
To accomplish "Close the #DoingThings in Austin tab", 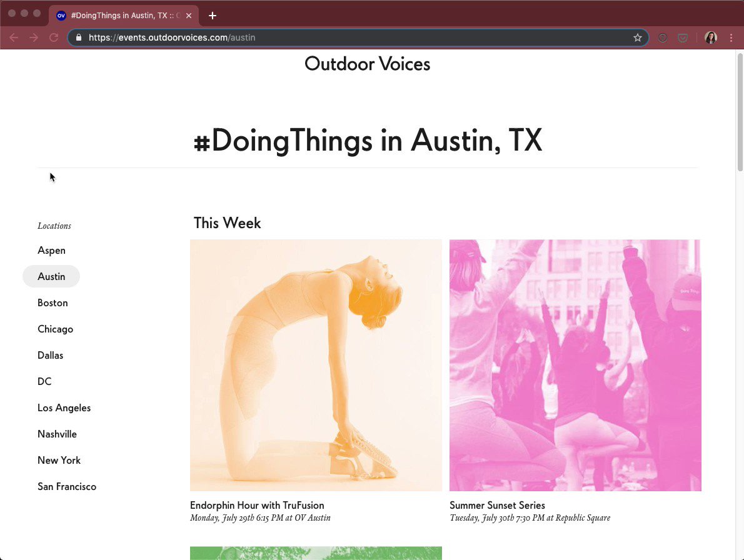I will tap(189, 16).
